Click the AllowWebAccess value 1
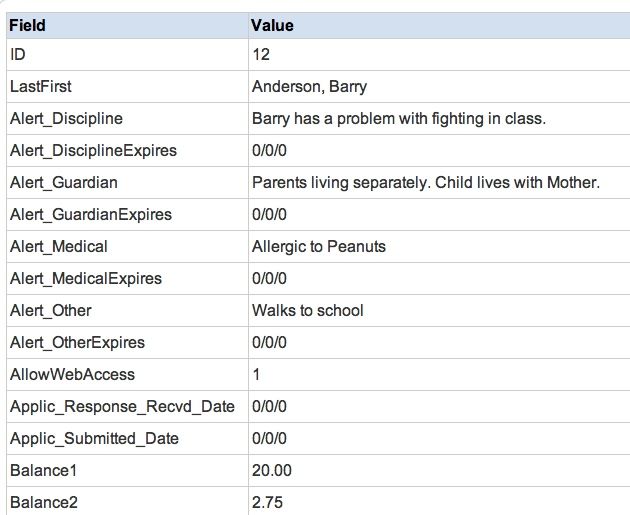The width and height of the screenshot is (630, 515). click(256, 374)
